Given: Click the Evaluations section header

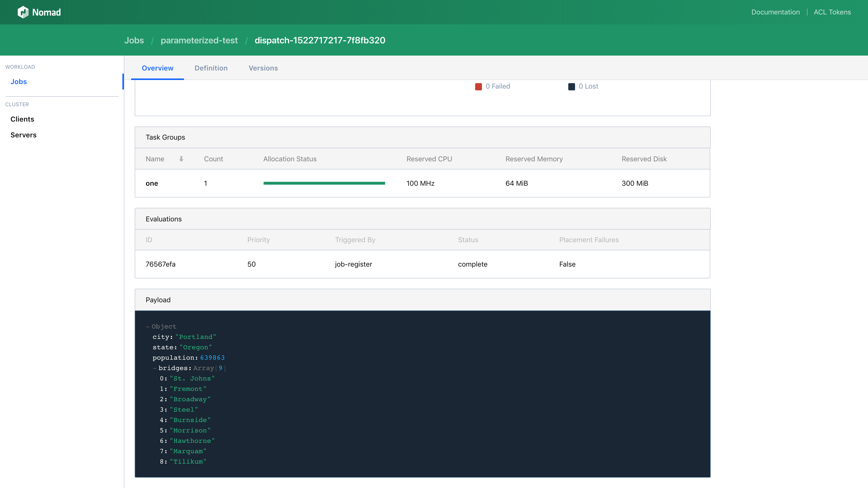Looking at the screenshot, I should coord(422,219).
